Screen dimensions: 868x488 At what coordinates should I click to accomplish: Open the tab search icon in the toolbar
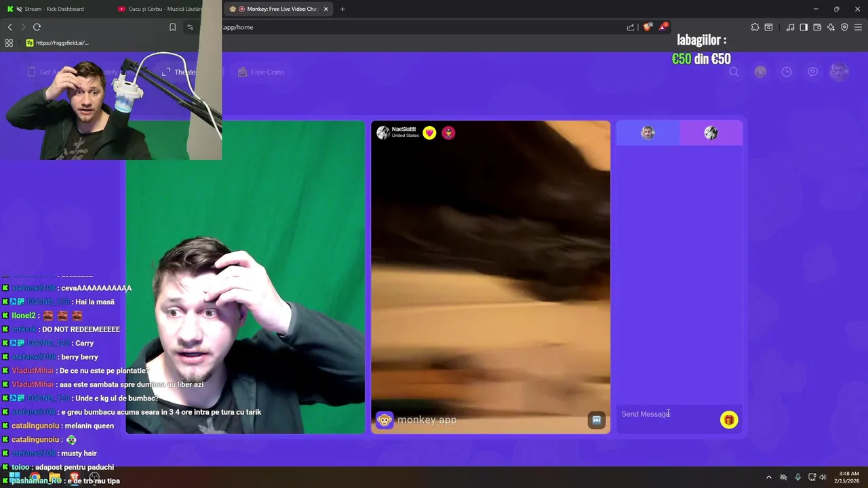point(768,27)
